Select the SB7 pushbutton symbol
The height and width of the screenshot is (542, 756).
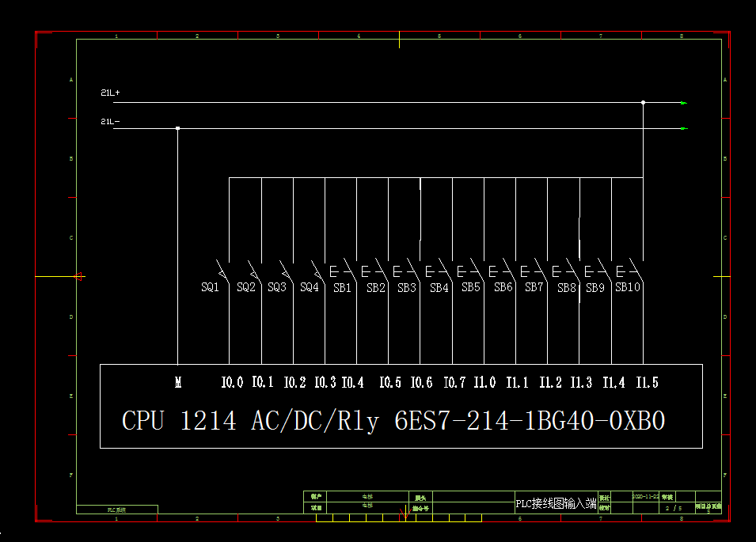534,271
